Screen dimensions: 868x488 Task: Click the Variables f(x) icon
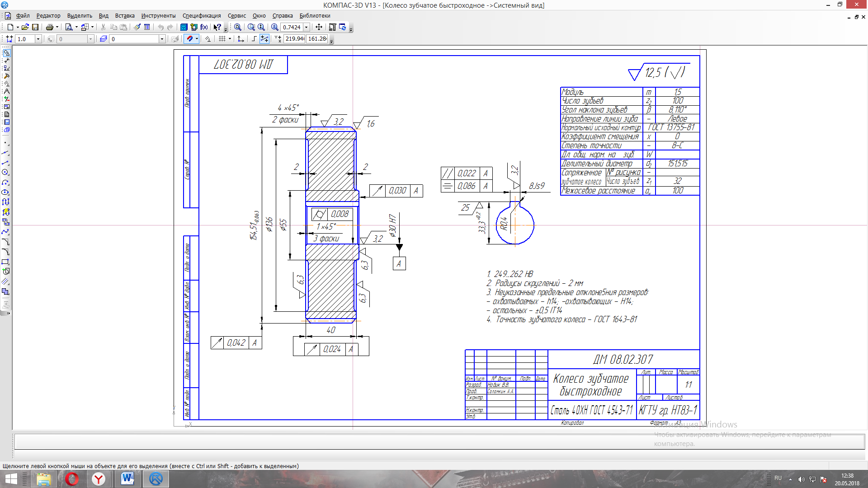click(x=204, y=27)
